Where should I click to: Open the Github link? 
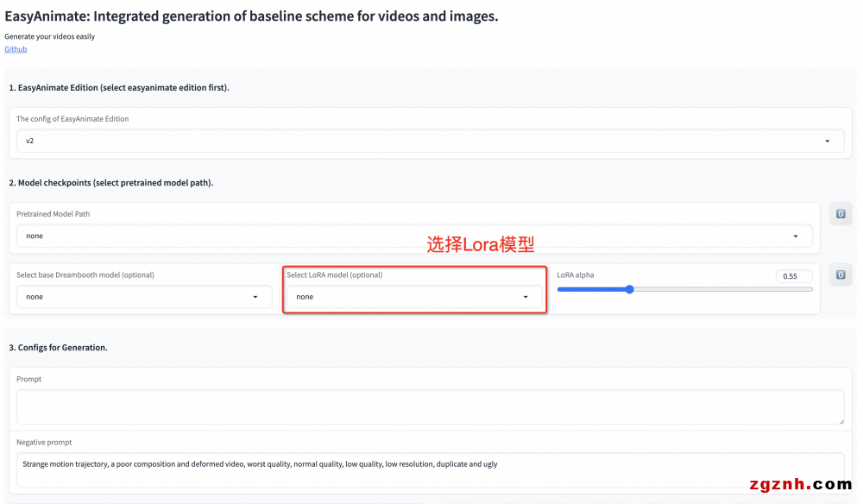coord(16,49)
